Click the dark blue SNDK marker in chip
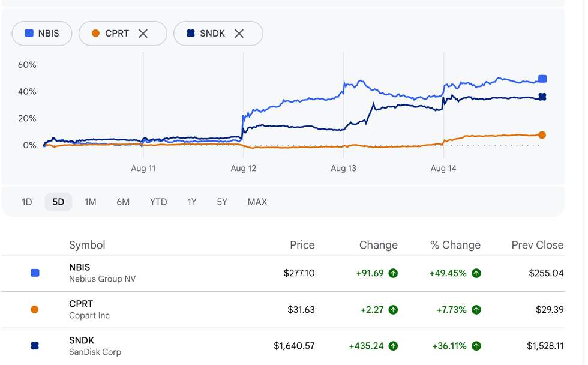This screenshot has height=365, width=588. (191, 34)
